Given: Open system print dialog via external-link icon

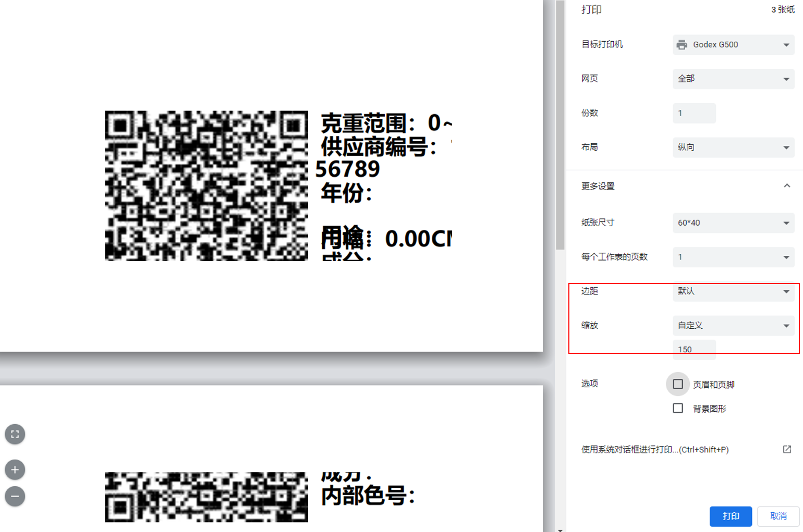Looking at the screenshot, I should point(787,449).
